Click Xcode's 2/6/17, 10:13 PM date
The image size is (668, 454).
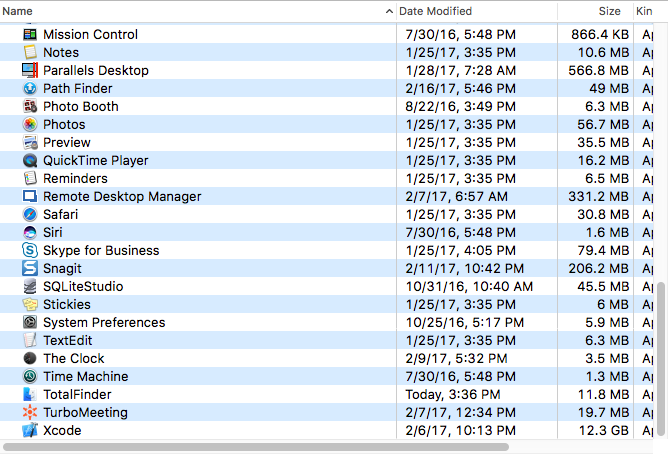pos(461,431)
